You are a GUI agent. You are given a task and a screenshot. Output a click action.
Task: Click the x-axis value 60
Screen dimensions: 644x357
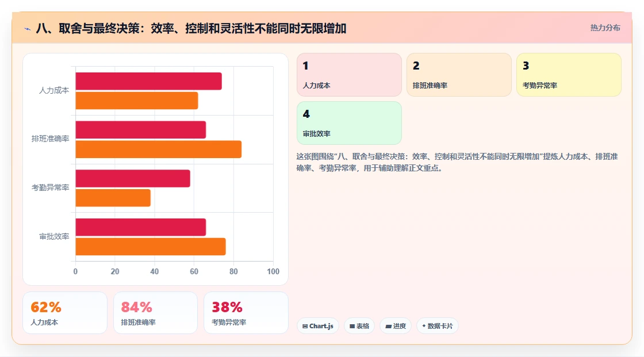(x=194, y=271)
